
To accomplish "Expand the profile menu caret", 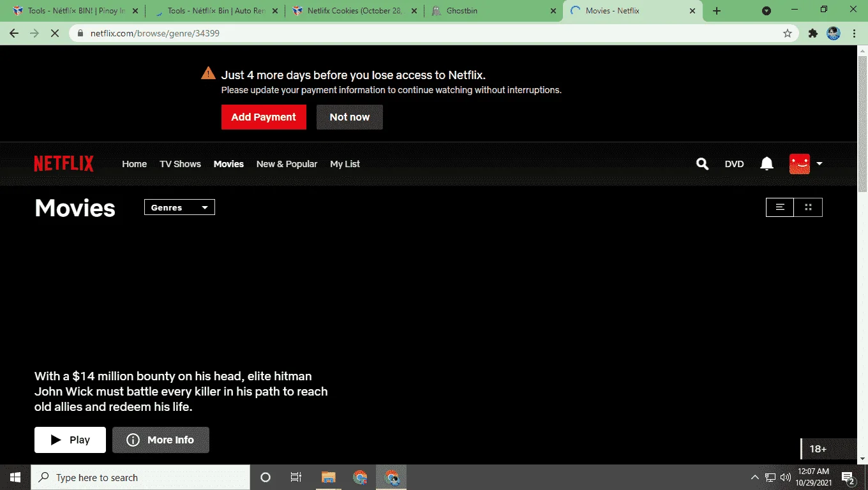I will 819,164.
